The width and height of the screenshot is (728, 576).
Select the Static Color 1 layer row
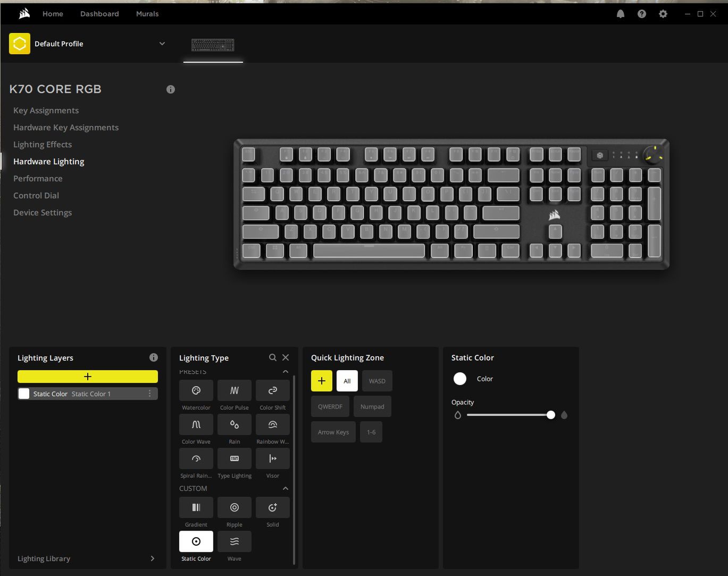pos(88,394)
